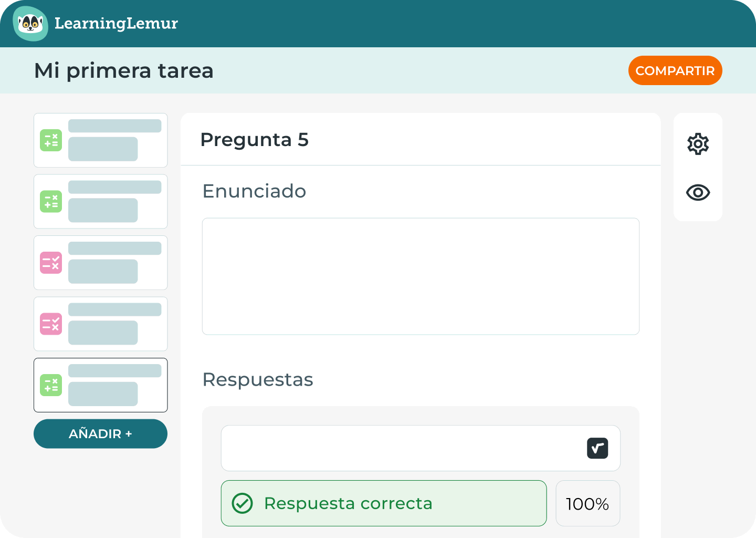Click the fifth question's green calculator icon
This screenshot has width=756, height=538.
(x=51, y=385)
